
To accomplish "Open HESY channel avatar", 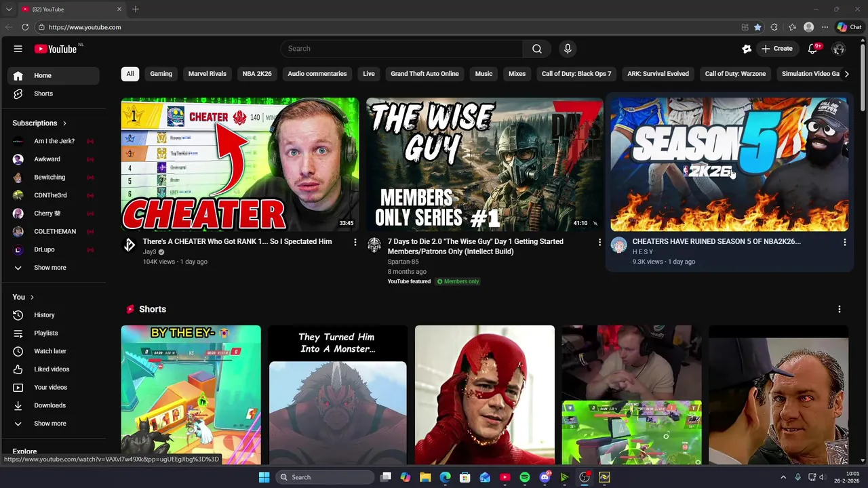I will coord(619,245).
